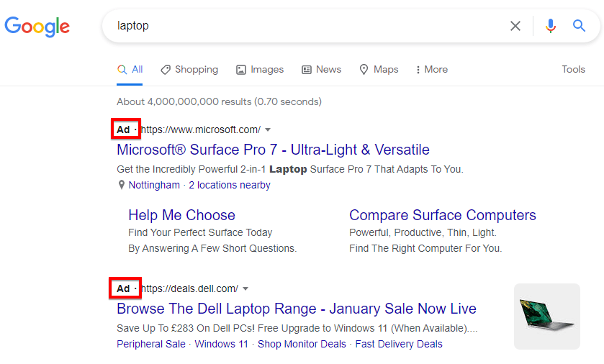Start voice search with microphone icon
Image resolution: width=604 pixels, height=364 pixels.
click(551, 26)
